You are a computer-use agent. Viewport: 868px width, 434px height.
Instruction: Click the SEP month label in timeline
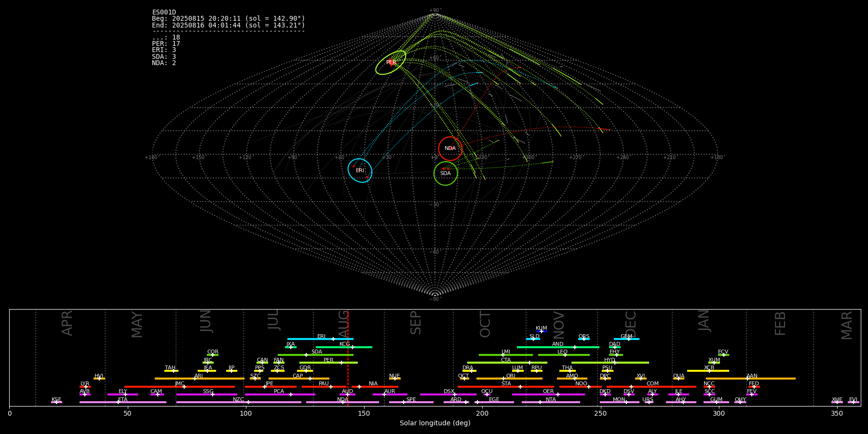click(x=416, y=323)
